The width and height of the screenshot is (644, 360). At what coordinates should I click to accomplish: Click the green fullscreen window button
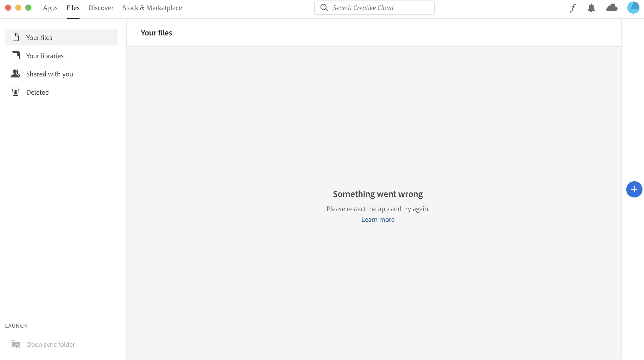[x=28, y=8]
